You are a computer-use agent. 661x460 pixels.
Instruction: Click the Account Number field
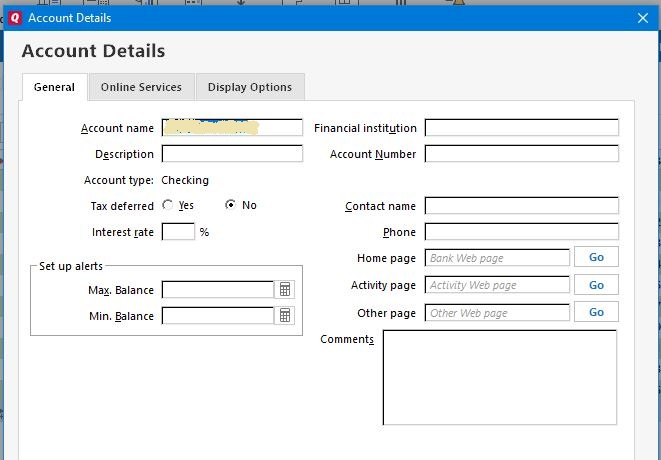point(521,153)
